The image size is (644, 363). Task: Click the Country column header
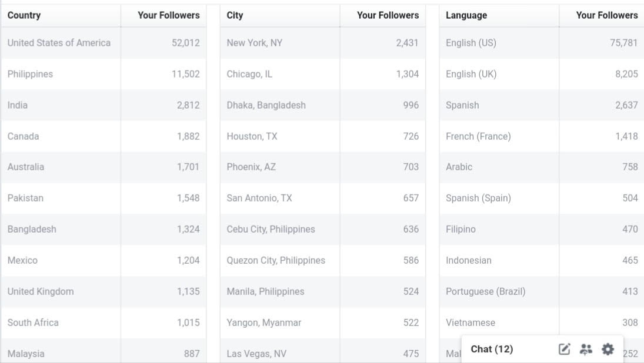point(24,15)
